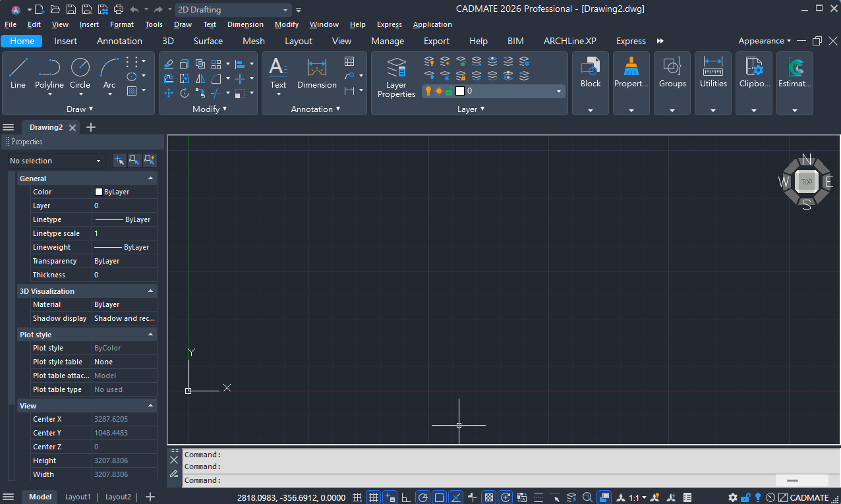
Task: Open Layer Properties manager
Action: pyautogui.click(x=396, y=78)
